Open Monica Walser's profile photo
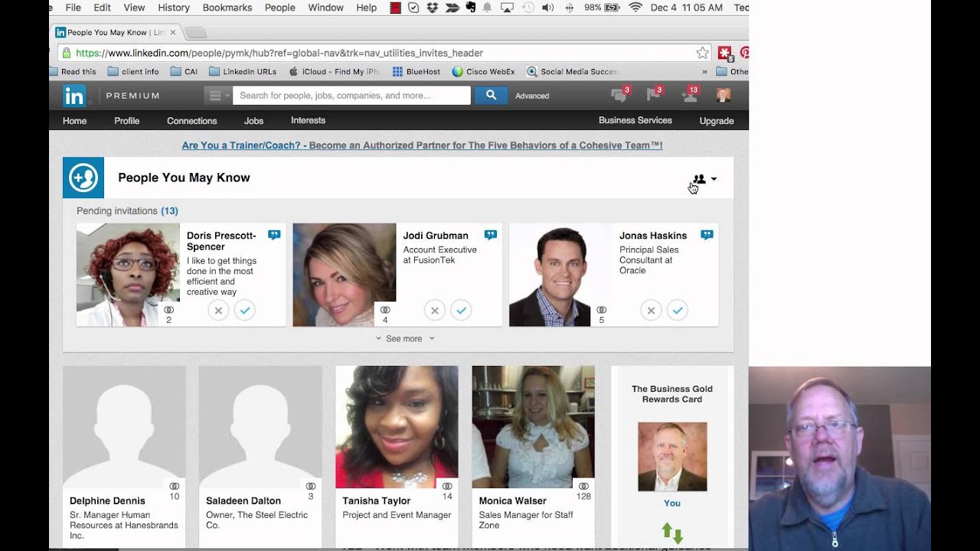Screen dimensions: 980x551 point(533,427)
